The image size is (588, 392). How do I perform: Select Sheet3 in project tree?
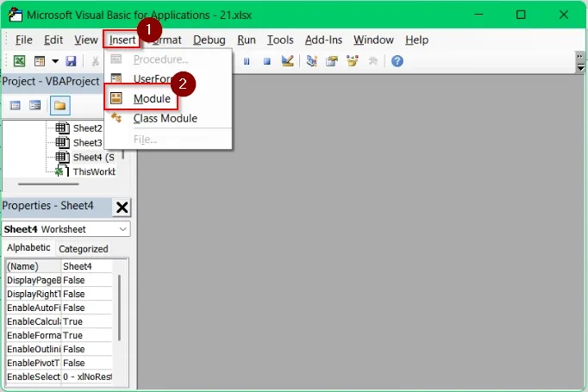pos(87,143)
